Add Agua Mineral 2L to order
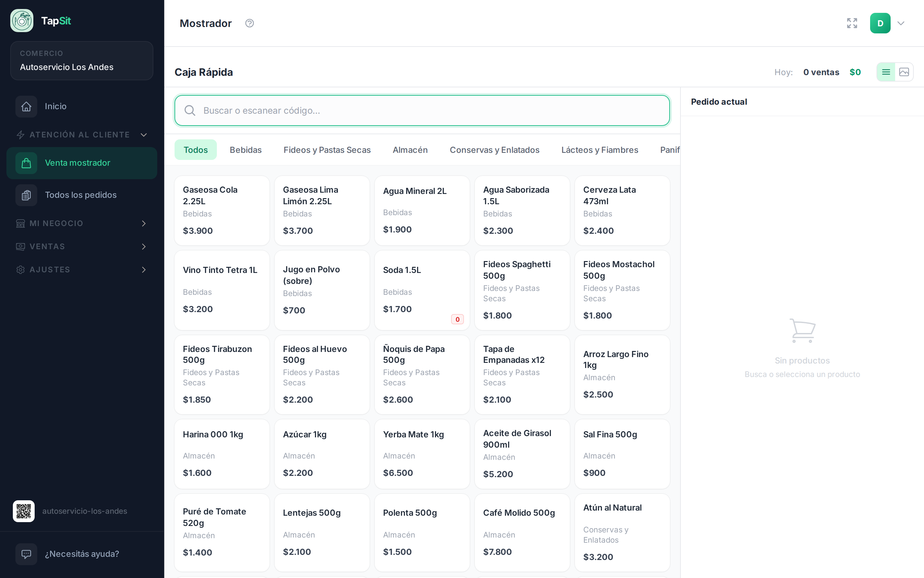This screenshot has height=578, width=924. click(422, 211)
